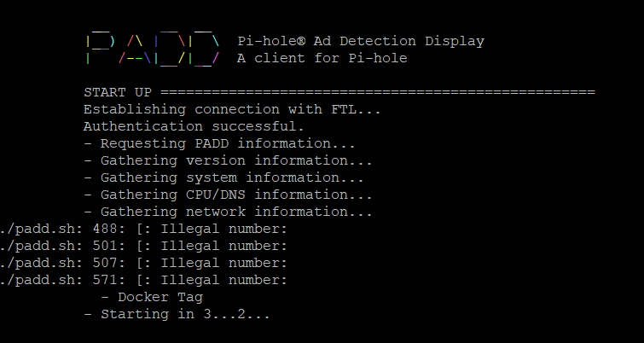Click the red 'A' in the PADD logo

[135, 50]
